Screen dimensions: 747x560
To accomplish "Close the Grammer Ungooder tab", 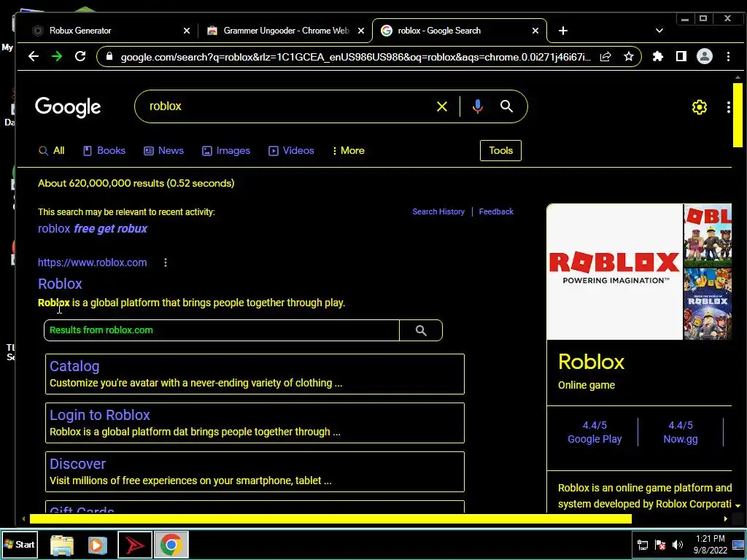I will pos(361,31).
